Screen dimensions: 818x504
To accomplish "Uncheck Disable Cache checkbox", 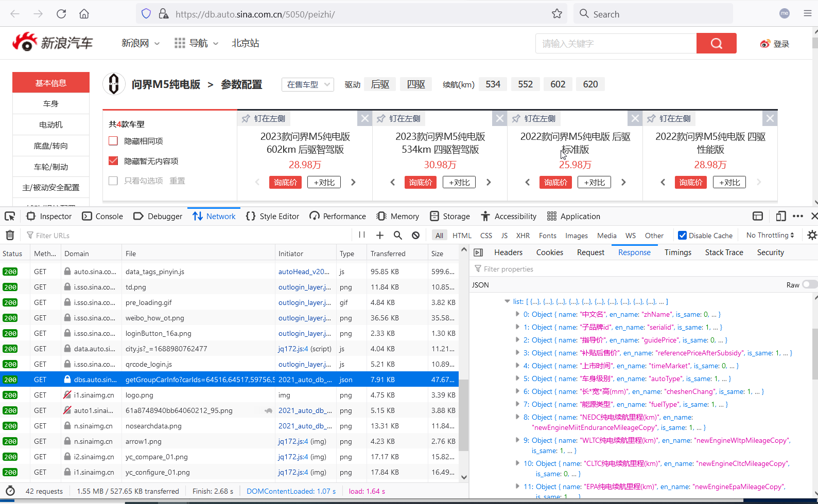I will 682,235.
